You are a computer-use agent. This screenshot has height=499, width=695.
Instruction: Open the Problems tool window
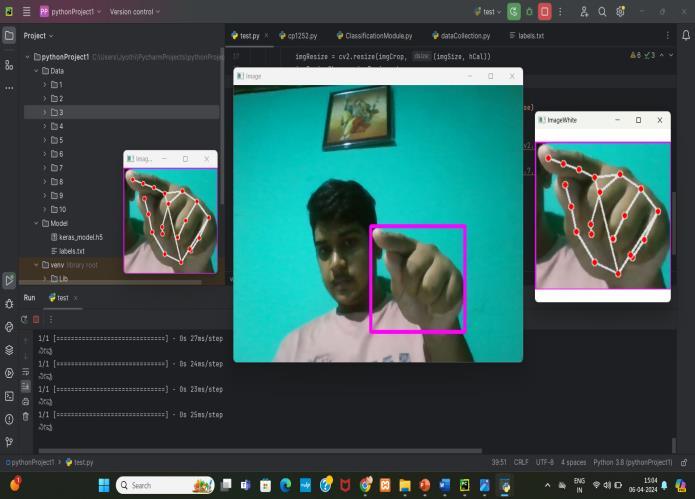pos(9,419)
